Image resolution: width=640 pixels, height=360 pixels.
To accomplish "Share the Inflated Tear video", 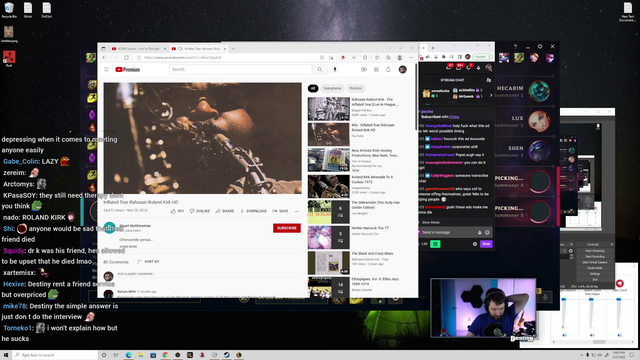I will 225,211.
